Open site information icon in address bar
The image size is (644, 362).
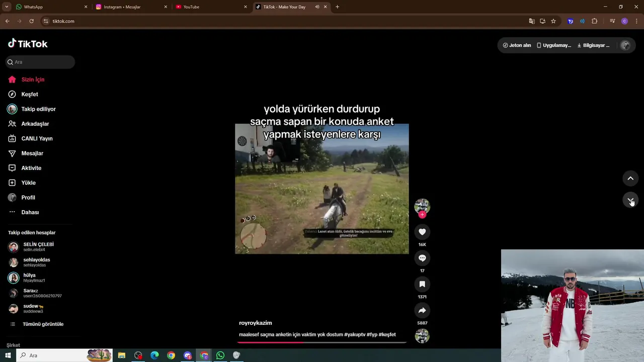pyautogui.click(x=46, y=21)
